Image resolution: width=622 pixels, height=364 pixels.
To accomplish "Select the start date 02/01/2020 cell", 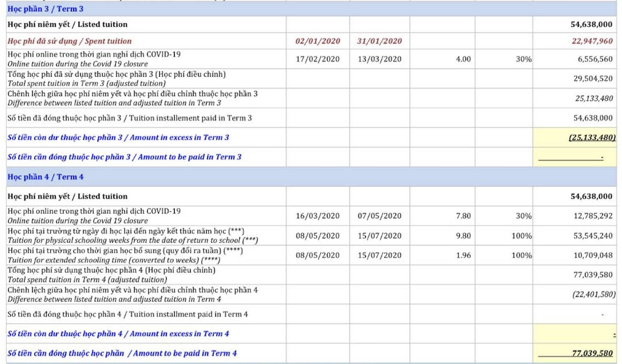I will point(317,41).
